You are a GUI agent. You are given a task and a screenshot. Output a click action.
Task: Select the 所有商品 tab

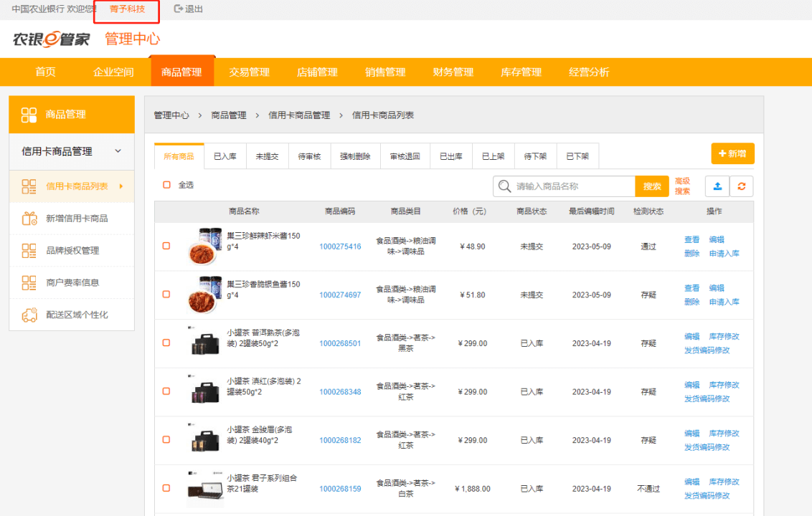click(179, 156)
